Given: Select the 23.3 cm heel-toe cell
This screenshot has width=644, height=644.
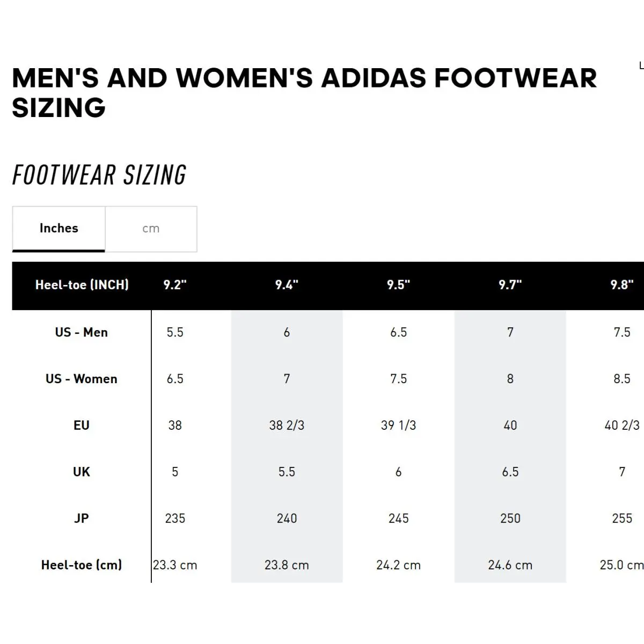Looking at the screenshot, I should point(175,565).
